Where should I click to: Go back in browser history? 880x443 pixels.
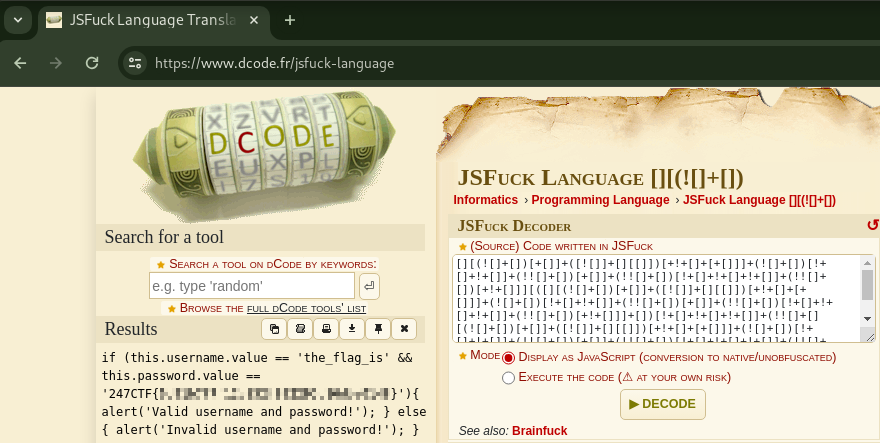coord(20,63)
